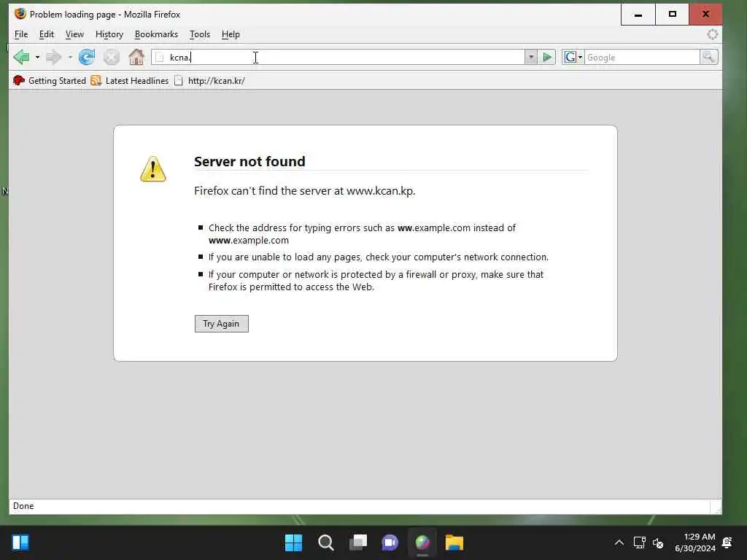
Task: Click the Done status bar text
Action: (x=23, y=506)
